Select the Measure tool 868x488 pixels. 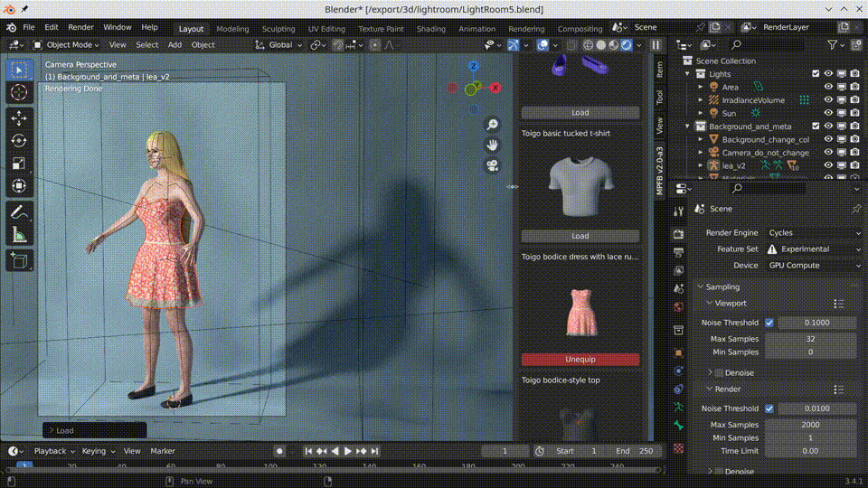[19, 236]
